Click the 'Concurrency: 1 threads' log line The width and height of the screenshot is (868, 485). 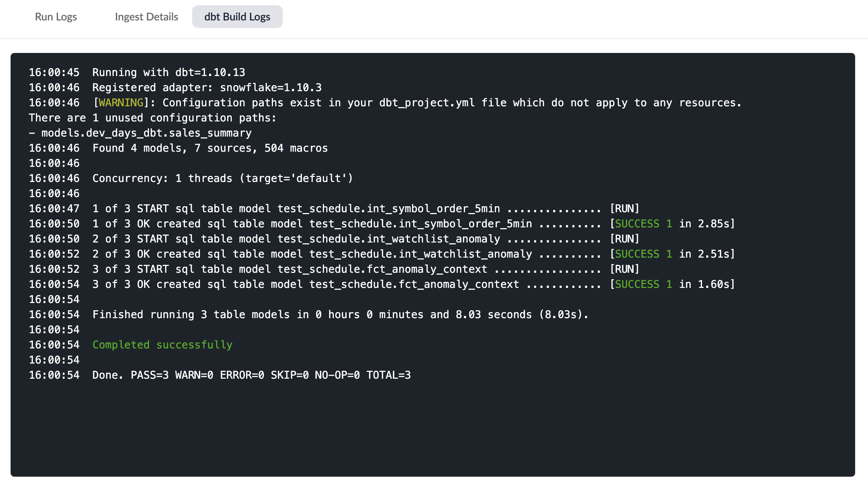[x=222, y=179]
